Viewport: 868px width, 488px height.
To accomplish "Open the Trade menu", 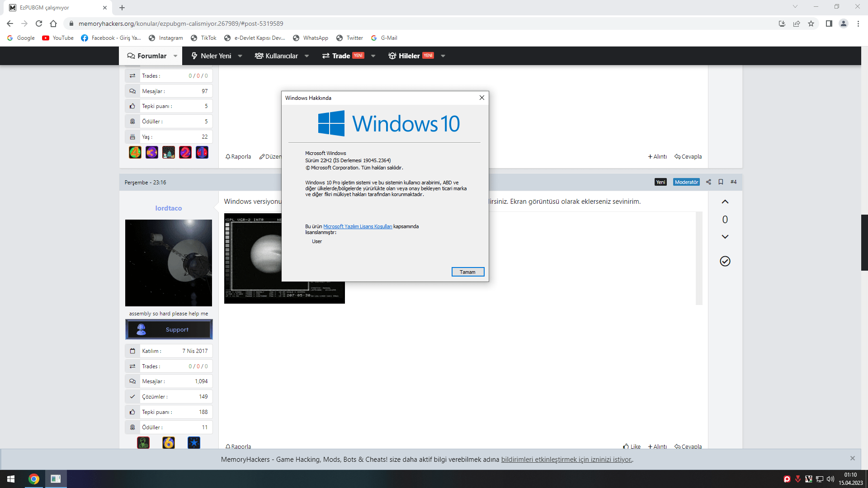I will (343, 56).
